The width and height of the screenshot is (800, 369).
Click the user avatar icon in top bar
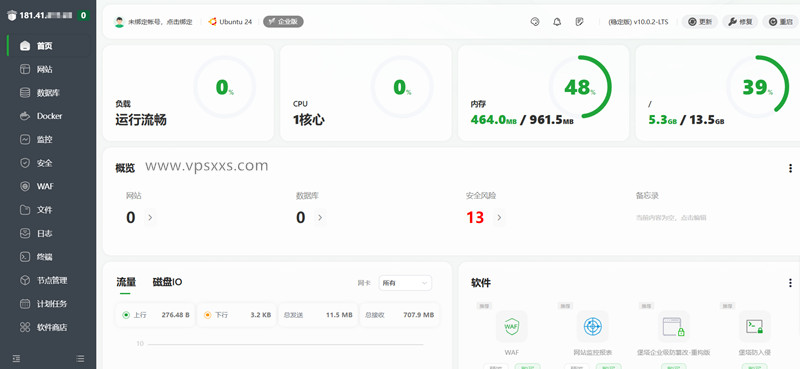119,22
